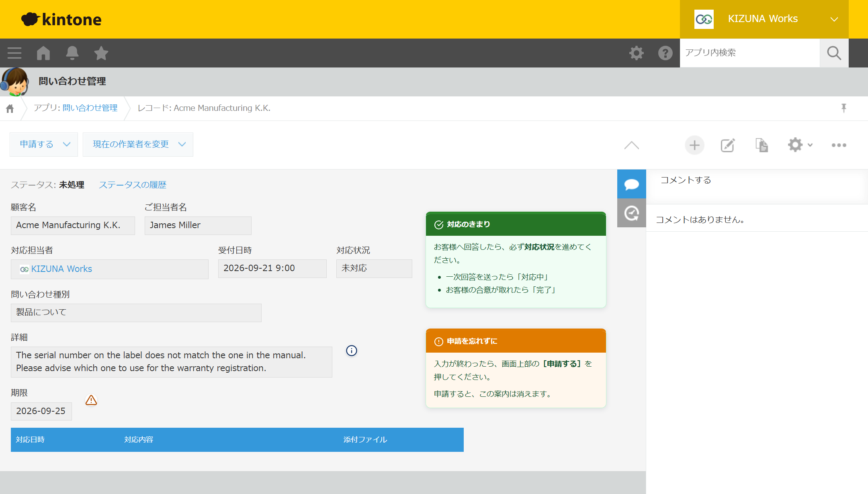This screenshot has width=868, height=494.
Task: Open the change history tab icon
Action: click(x=632, y=213)
